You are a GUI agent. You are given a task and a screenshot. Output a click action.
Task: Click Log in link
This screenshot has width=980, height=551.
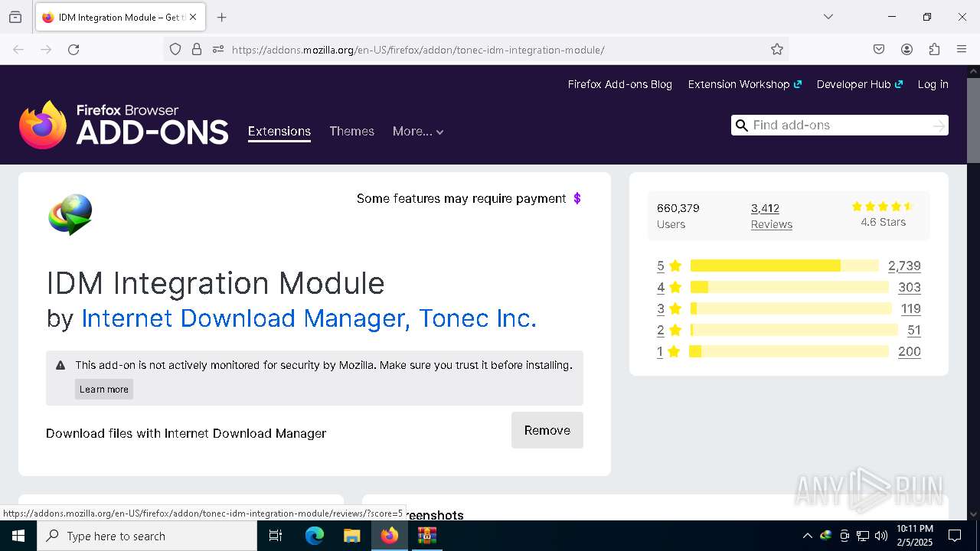933,84
